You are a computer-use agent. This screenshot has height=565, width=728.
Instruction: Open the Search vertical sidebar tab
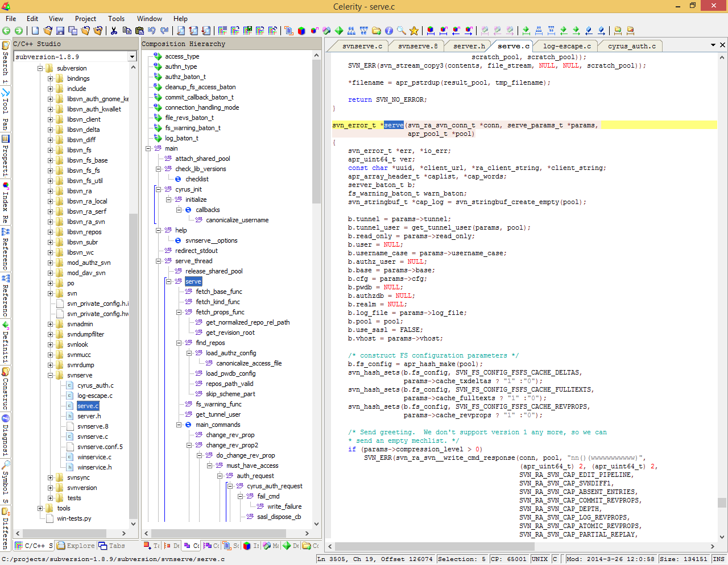[x=6, y=62]
